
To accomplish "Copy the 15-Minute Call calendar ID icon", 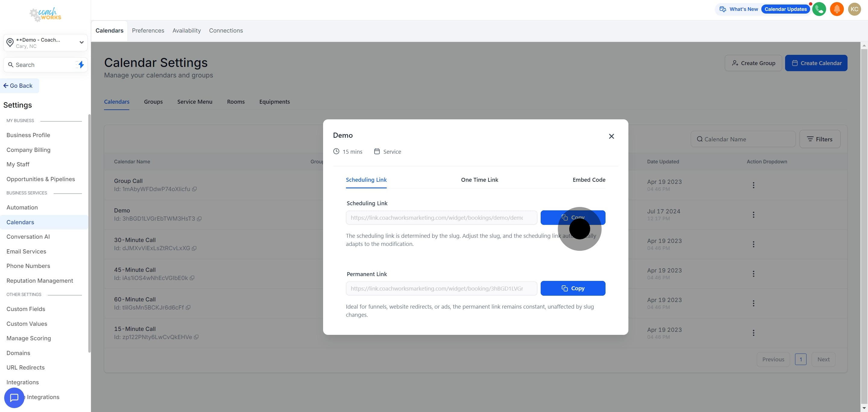I will tap(196, 337).
